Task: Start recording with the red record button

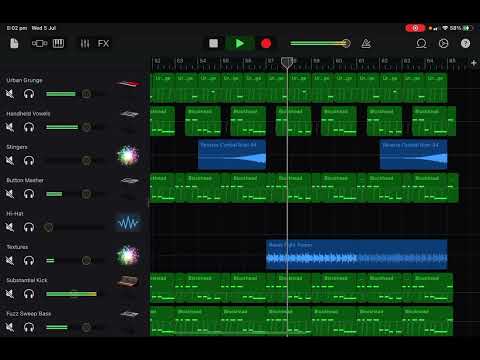Action: [266, 43]
